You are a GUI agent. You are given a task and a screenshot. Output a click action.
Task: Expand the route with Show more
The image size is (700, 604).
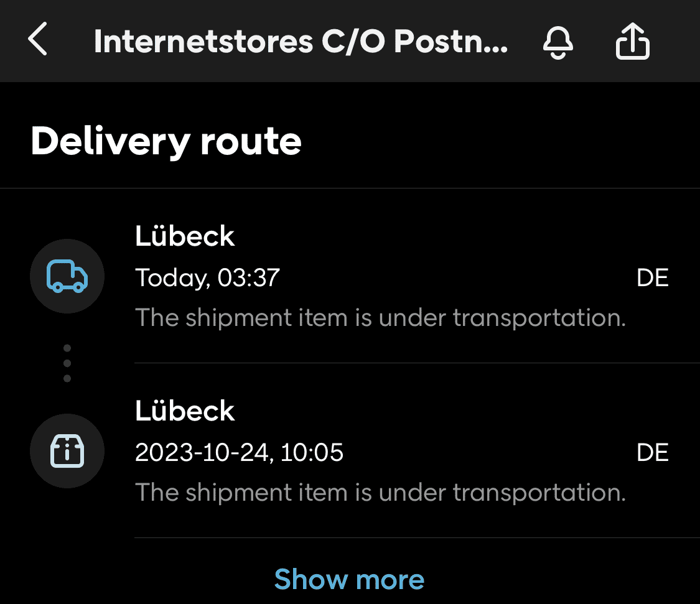coord(349,580)
